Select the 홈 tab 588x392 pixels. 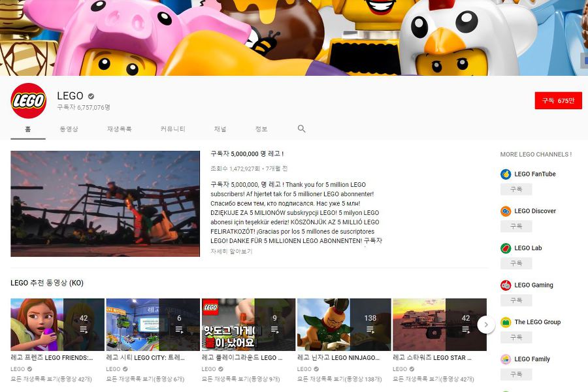coord(27,129)
